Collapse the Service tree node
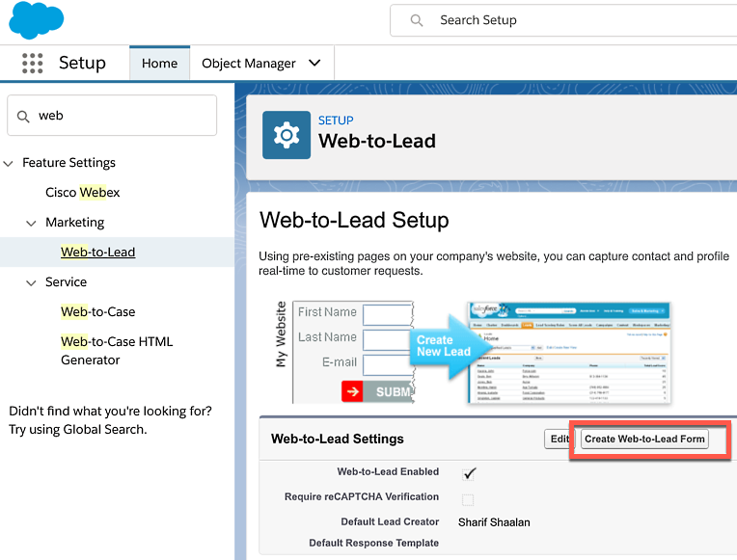737x560 pixels. click(x=31, y=282)
